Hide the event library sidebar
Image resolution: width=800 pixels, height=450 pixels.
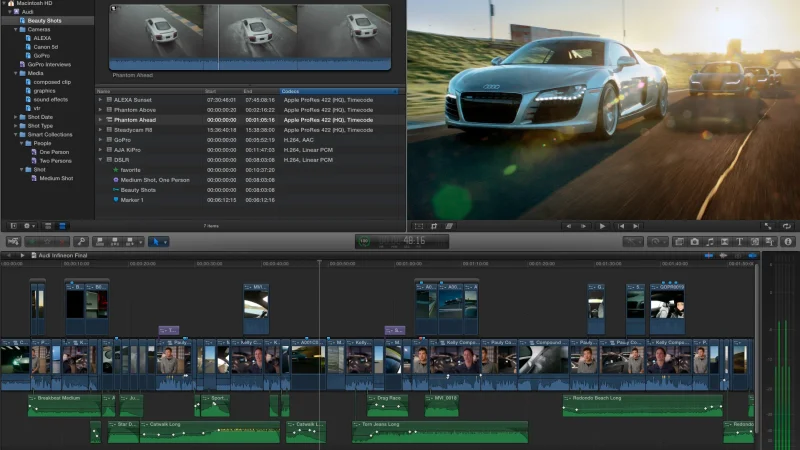pos(13,226)
